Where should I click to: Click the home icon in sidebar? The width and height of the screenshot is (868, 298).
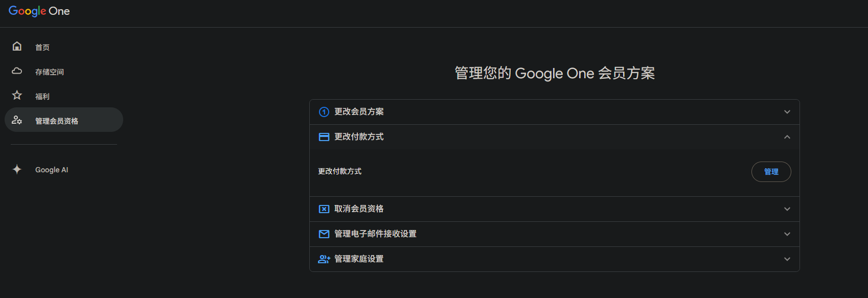pos(17,47)
